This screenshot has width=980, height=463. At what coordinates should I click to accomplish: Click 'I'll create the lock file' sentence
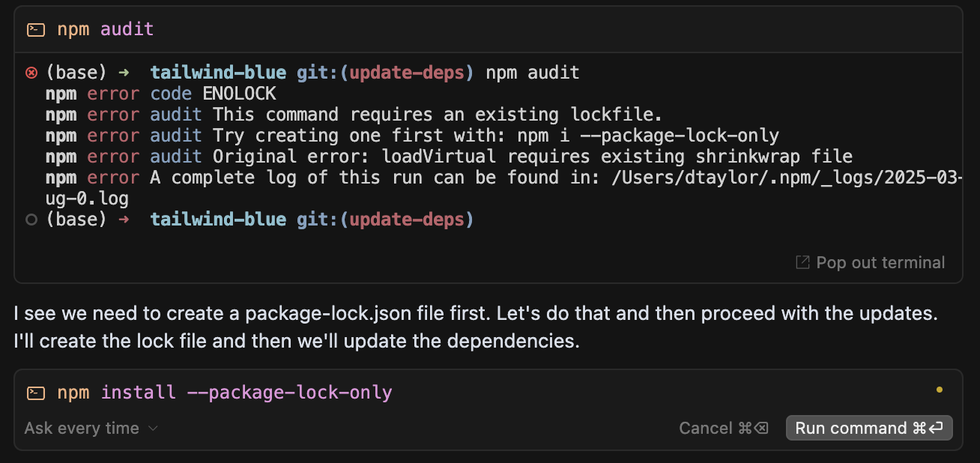click(x=297, y=342)
